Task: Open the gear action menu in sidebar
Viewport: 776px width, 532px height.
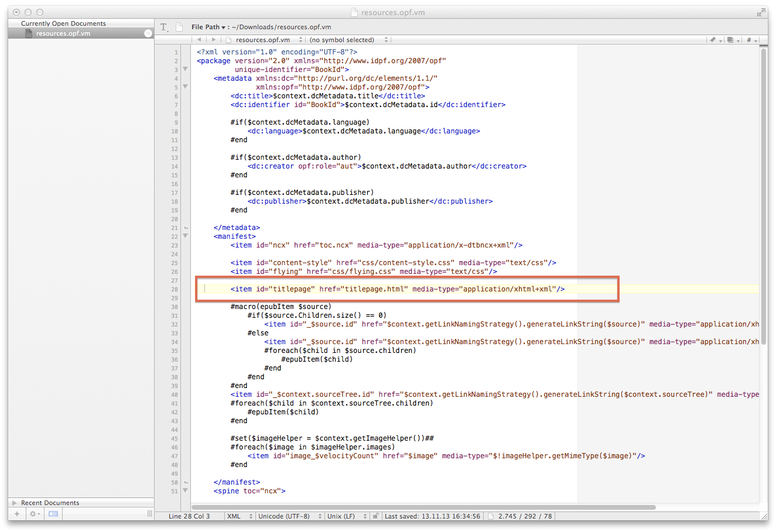Action: coord(35,514)
